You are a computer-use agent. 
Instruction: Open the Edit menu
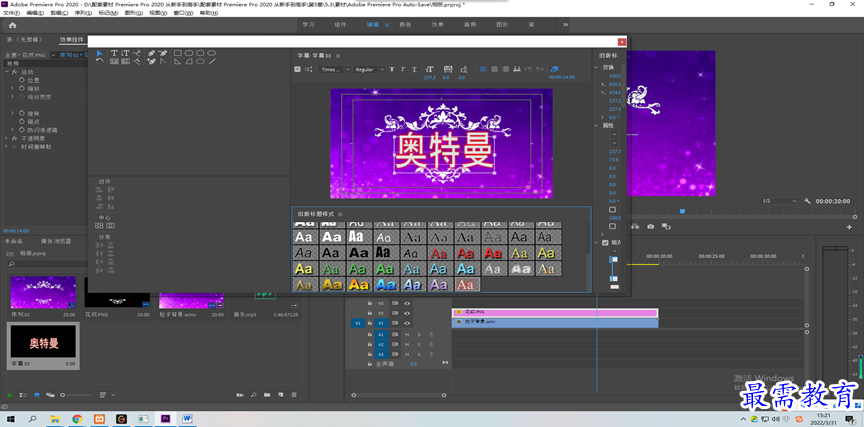click(x=35, y=13)
